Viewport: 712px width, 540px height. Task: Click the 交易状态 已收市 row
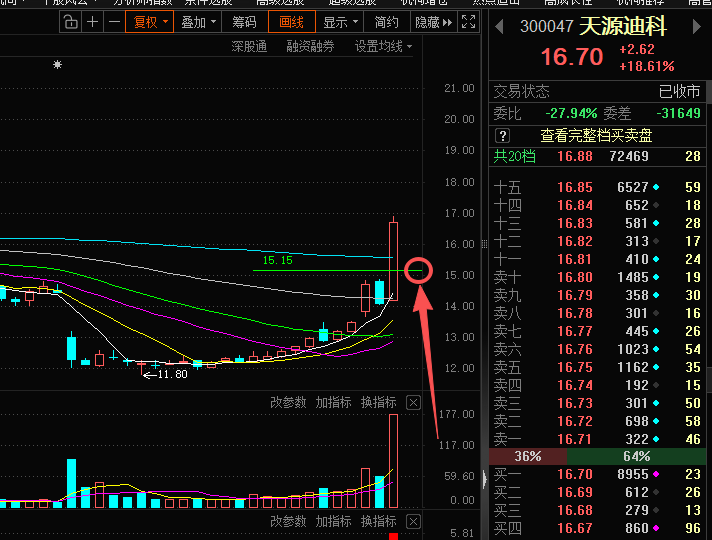[x=597, y=91]
